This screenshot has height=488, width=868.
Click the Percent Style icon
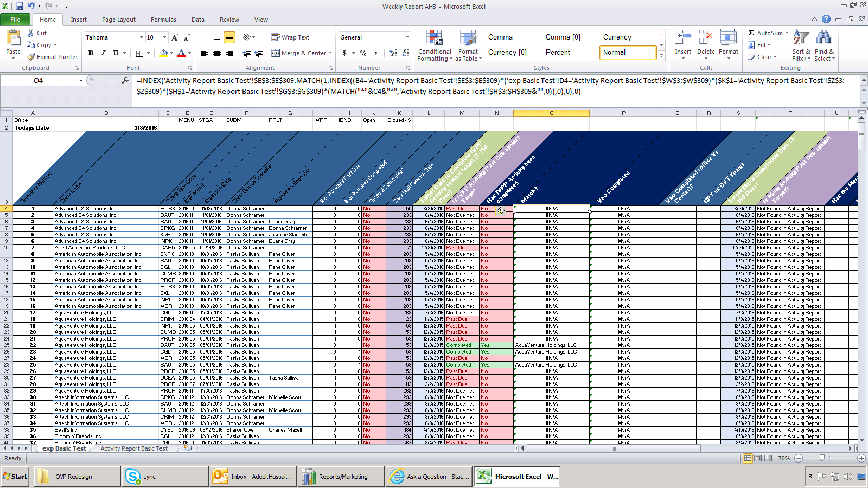[363, 53]
